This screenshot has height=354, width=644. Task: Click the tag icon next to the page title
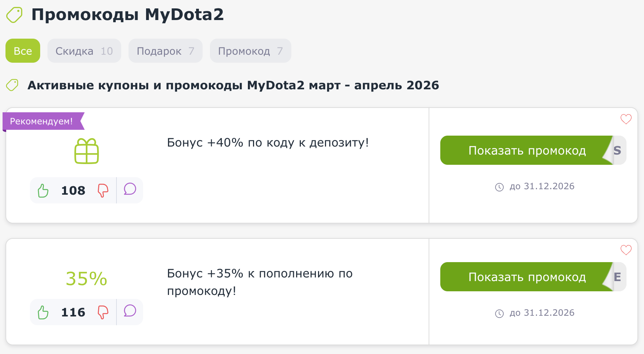(14, 15)
